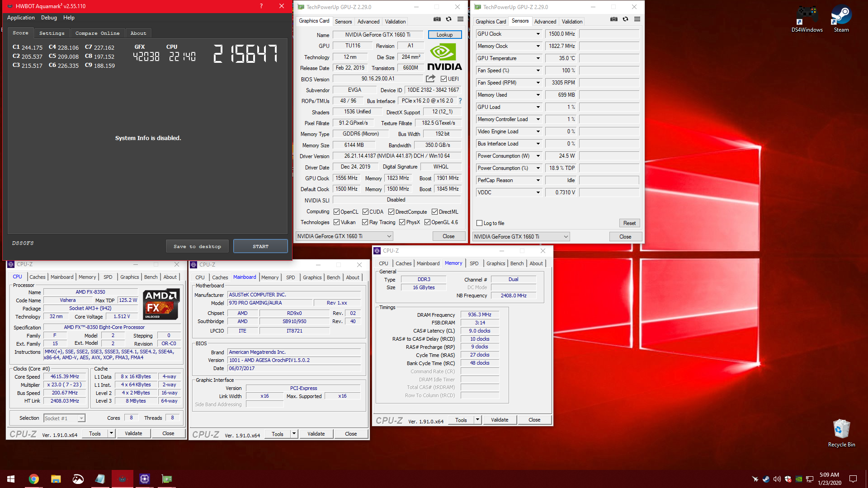This screenshot has width=868, height=488.
Task: Click the DRAM Frequency value 936.3 MHz
Action: [480, 315]
